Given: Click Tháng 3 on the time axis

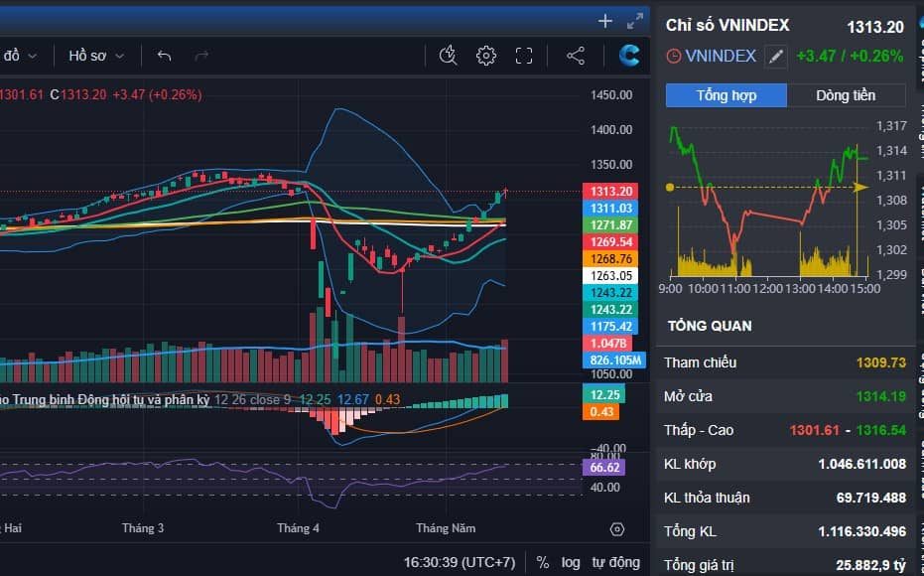Looking at the screenshot, I should pyautogui.click(x=143, y=527).
